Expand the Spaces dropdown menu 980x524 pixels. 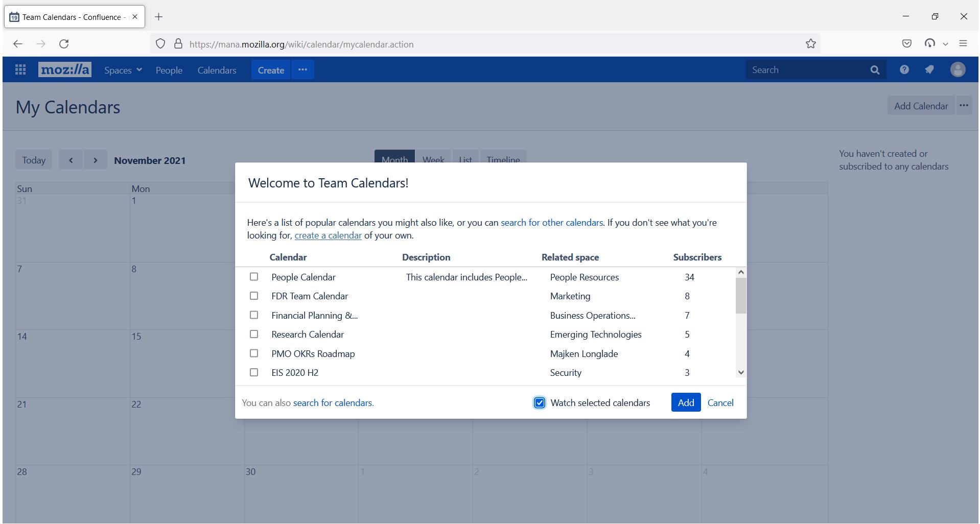coord(123,70)
